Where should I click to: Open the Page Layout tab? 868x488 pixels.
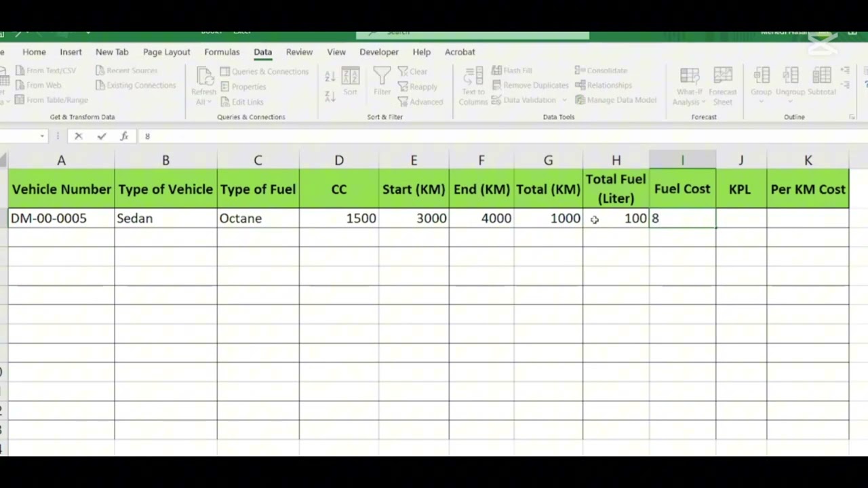point(167,52)
